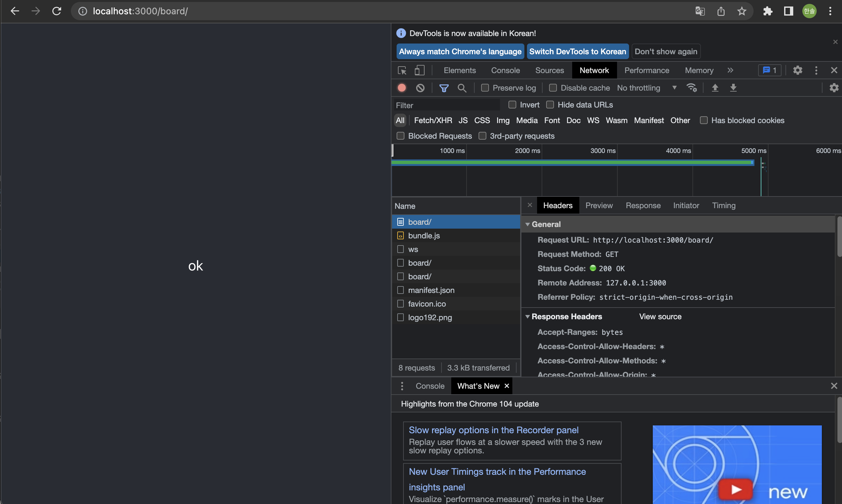
Task: Clear the network log
Action: 420,88
